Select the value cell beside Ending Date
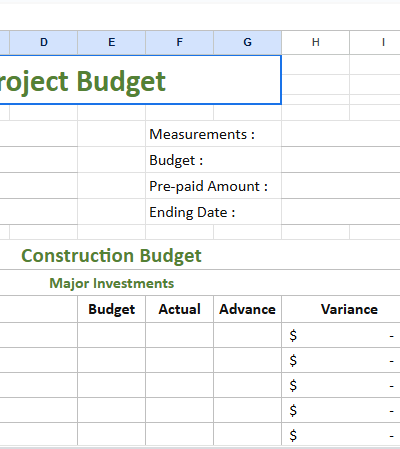Image resolution: width=400 pixels, height=449 pixels. [x=341, y=212]
